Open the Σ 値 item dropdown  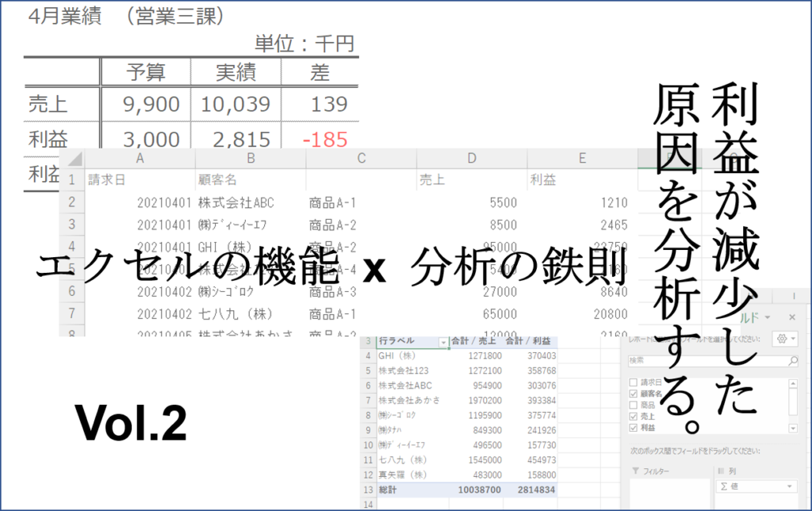[789, 486]
